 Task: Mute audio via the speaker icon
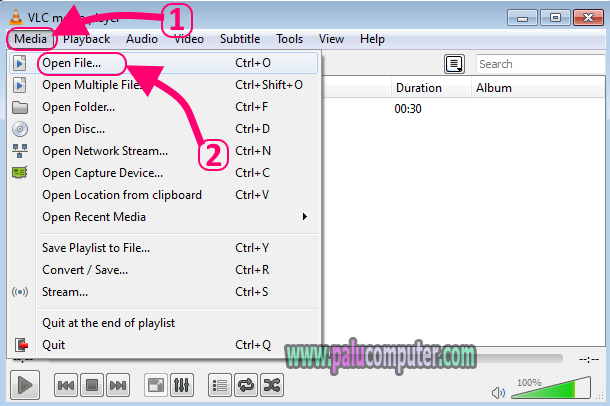click(x=498, y=393)
